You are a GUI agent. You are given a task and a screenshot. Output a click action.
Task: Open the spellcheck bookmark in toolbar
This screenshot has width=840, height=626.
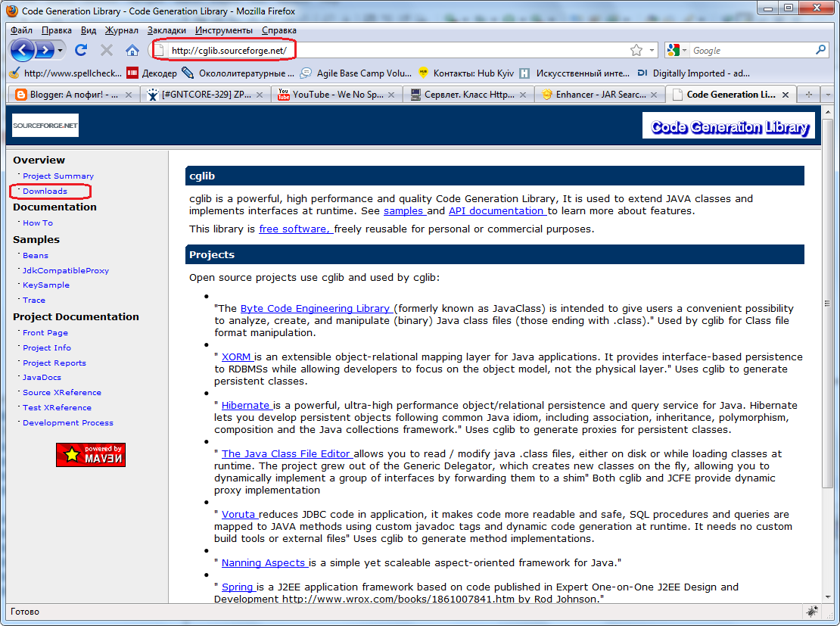(66, 73)
